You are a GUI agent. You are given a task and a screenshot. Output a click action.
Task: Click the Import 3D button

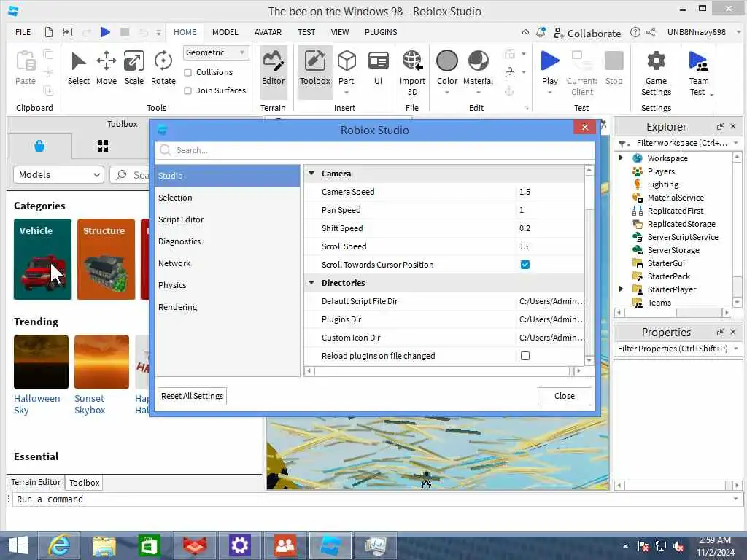click(412, 73)
